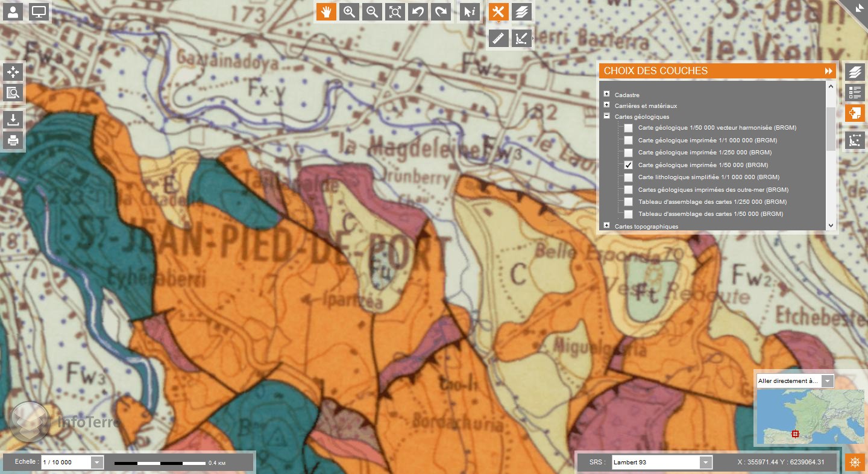This screenshot has width=868, height=474.
Task: Select the ruler distance measurement tool
Action: pyautogui.click(x=498, y=39)
